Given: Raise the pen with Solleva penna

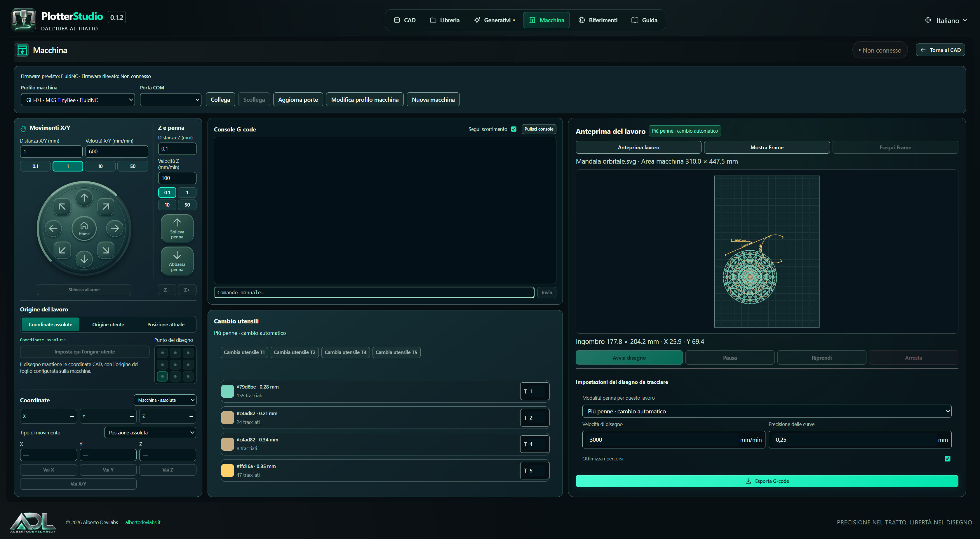Looking at the screenshot, I should point(177,228).
